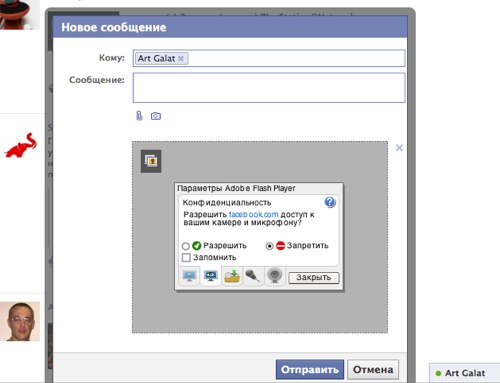The height and width of the screenshot is (383, 500).
Task: Open Flash Player help question icon
Action: (x=330, y=202)
